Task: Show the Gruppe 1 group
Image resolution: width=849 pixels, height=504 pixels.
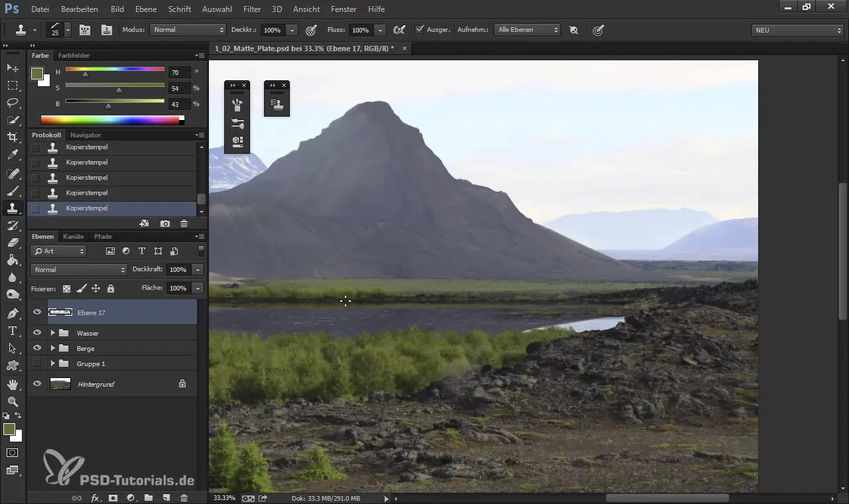Action: pos(37,363)
